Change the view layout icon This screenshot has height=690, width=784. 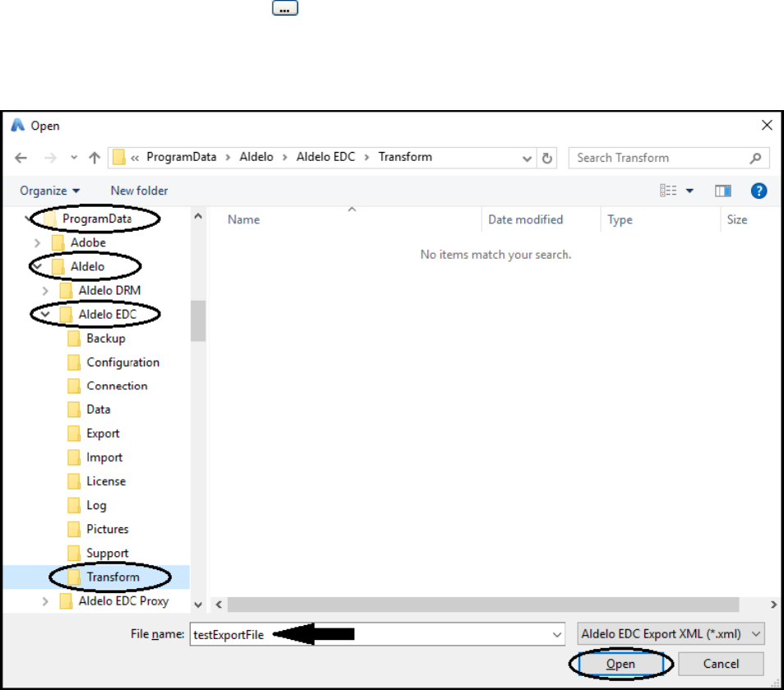click(668, 191)
